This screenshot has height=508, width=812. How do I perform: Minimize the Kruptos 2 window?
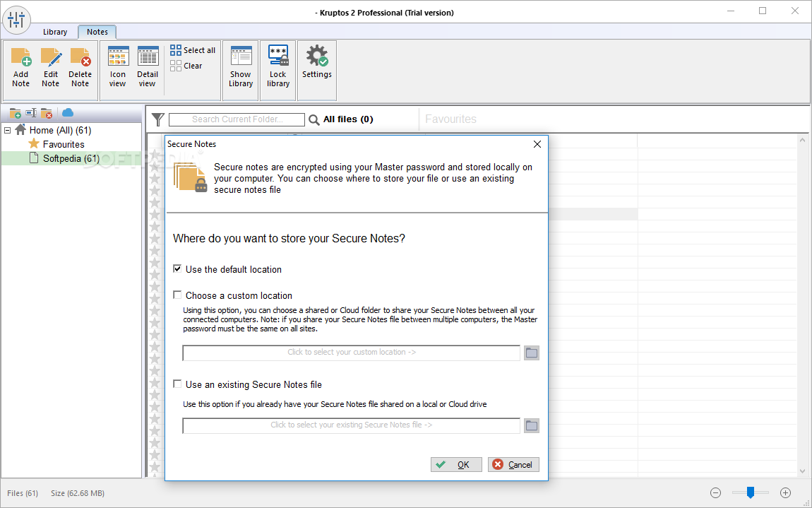[x=730, y=11]
